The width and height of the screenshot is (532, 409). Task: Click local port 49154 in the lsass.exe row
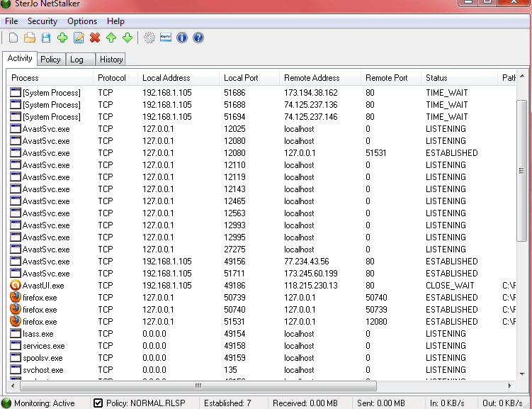point(234,334)
